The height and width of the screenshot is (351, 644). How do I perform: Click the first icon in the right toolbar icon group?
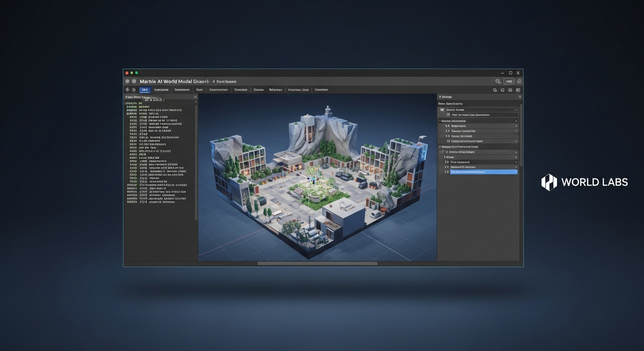click(495, 90)
